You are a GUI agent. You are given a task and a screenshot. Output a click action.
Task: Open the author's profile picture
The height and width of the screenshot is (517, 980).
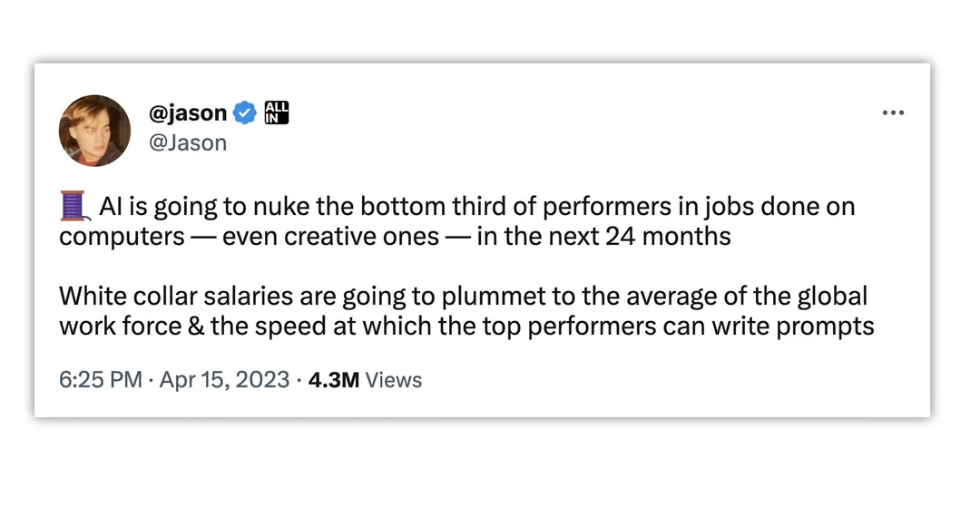pyautogui.click(x=94, y=130)
